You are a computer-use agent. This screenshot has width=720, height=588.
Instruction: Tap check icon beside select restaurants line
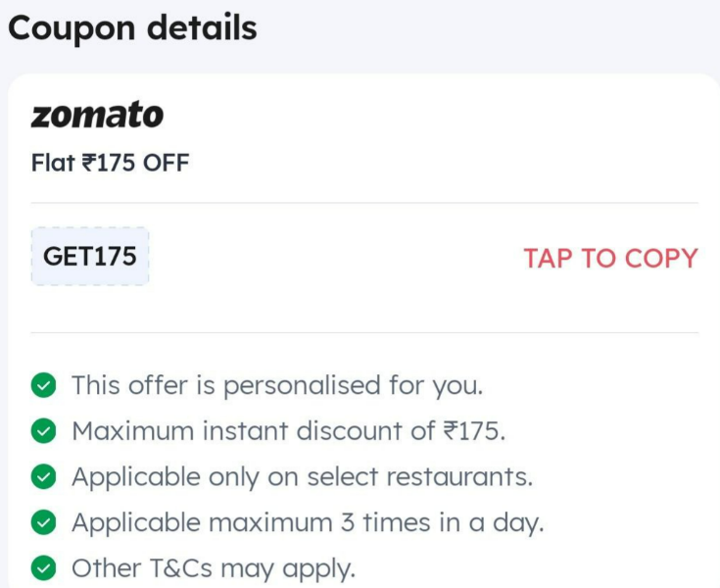44,477
